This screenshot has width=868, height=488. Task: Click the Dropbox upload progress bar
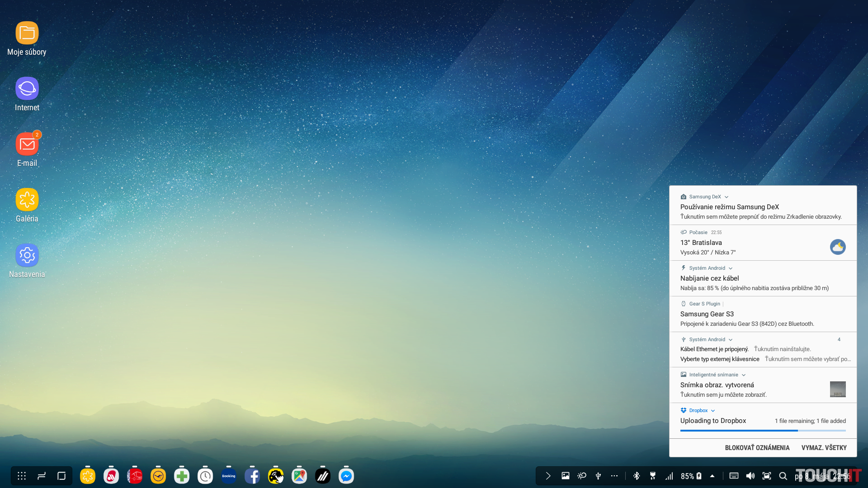click(763, 431)
